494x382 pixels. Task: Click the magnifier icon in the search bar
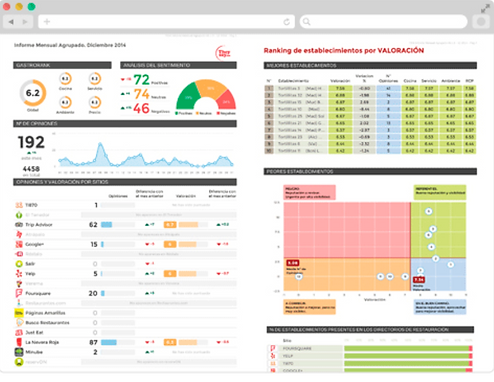[x=307, y=22]
